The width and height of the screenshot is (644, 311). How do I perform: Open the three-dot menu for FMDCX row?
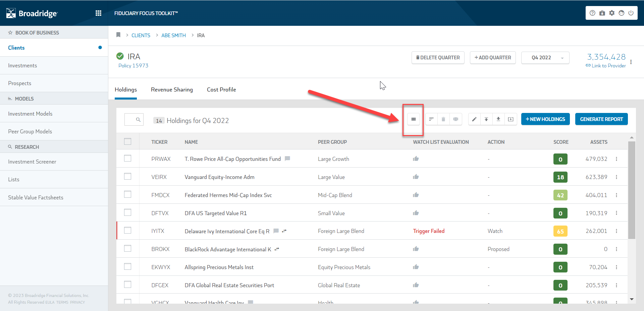coord(616,195)
